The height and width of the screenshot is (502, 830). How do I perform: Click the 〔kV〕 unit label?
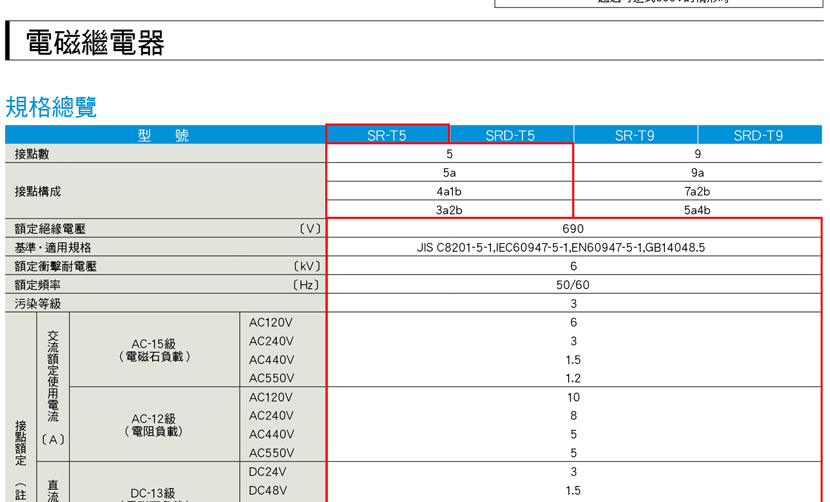point(306,266)
